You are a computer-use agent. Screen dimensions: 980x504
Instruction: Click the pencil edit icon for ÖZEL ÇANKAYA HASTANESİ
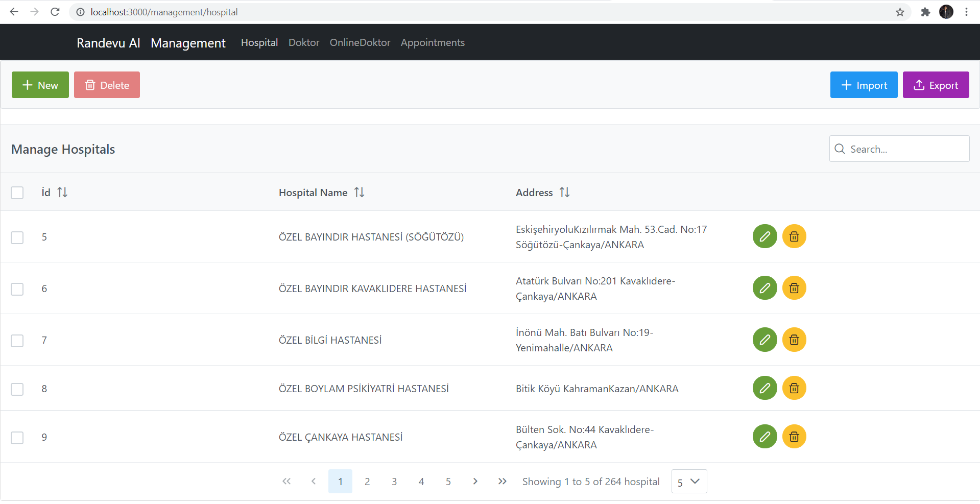[x=764, y=437]
